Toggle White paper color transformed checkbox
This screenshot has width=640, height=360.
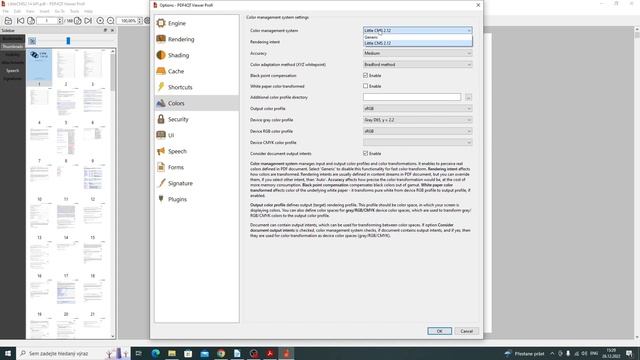(x=366, y=86)
